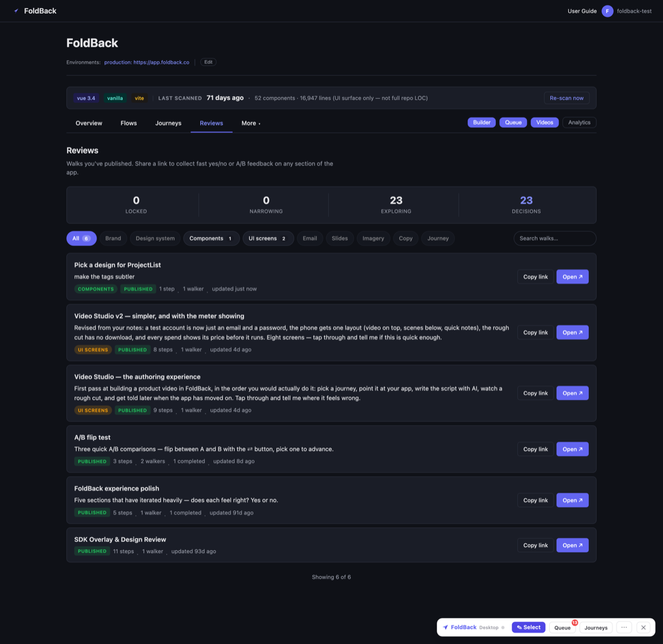Copy link for SDK Overlay & Design Review
This screenshot has width=663, height=644.
pyautogui.click(x=535, y=545)
